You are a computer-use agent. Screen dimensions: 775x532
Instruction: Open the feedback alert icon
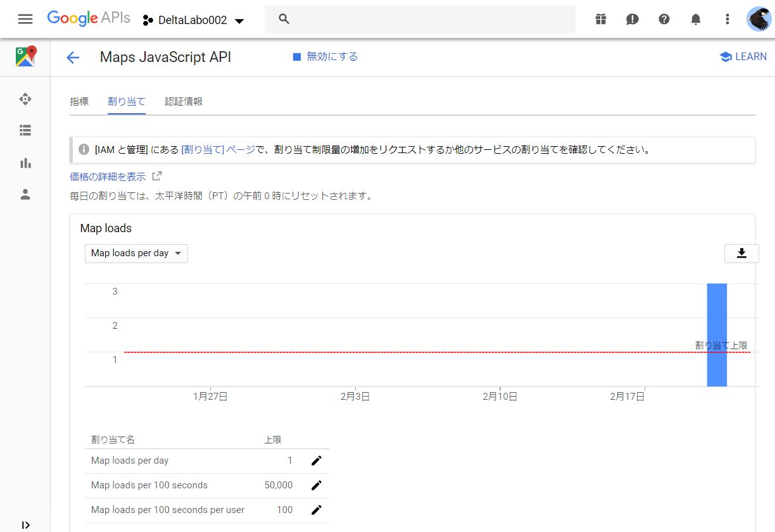[x=633, y=19]
